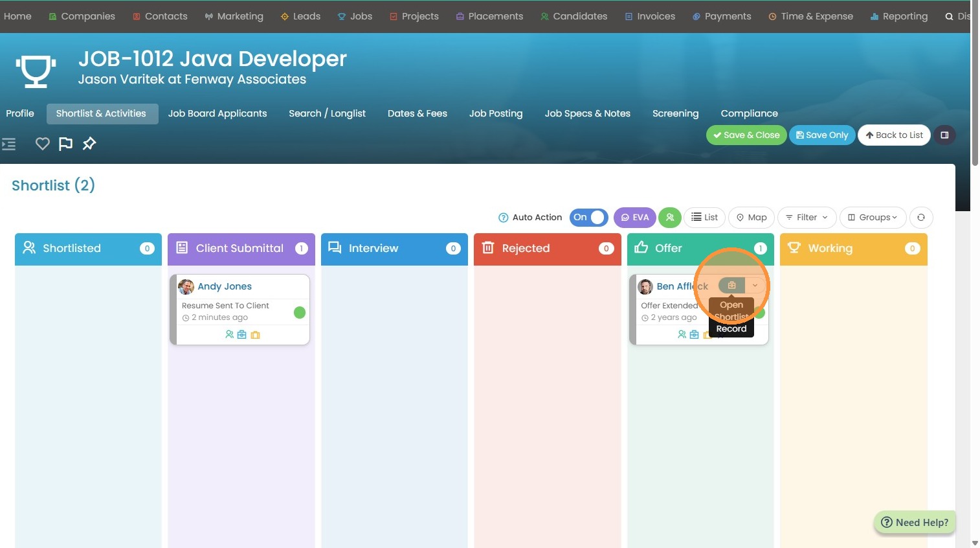980x548 pixels.
Task: Click Ben Affleck profile photo
Action: click(645, 286)
